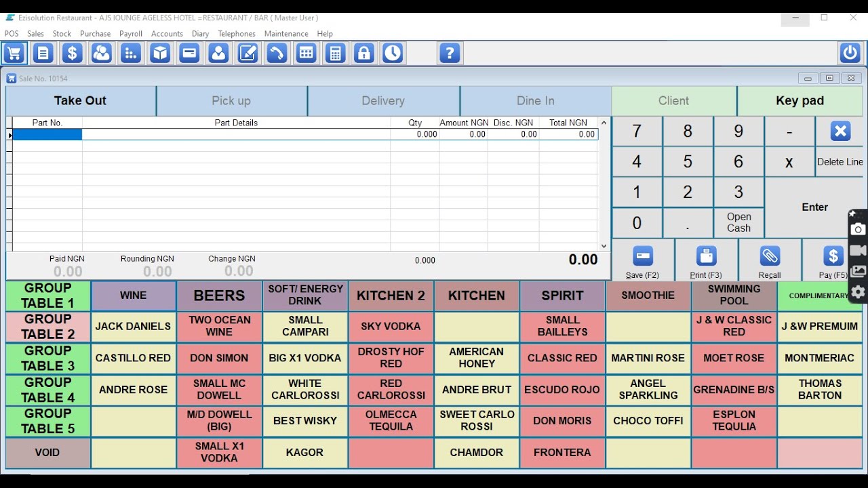Select the Take Out tab
The height and width of the screenshot is (488, 868).
(80, 100)
